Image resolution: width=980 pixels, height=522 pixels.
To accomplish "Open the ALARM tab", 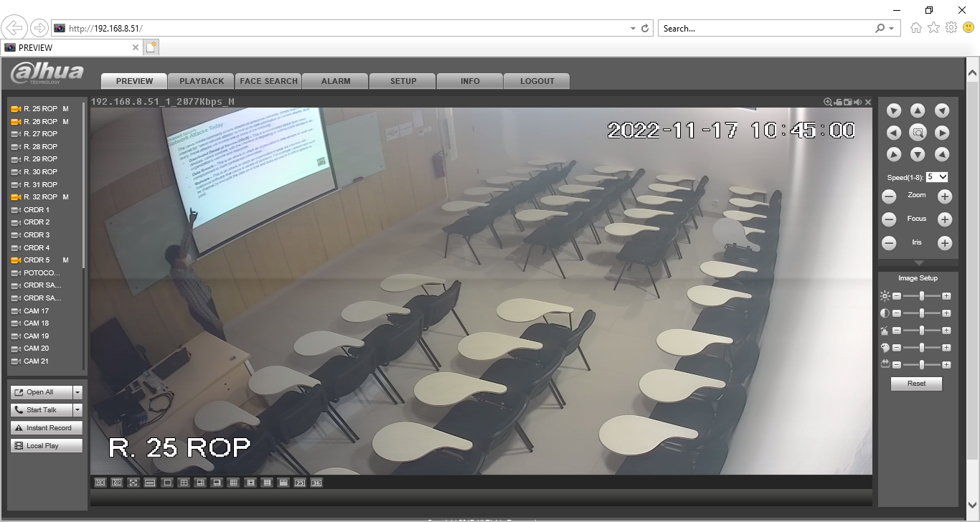I will [x=336, y=81].
